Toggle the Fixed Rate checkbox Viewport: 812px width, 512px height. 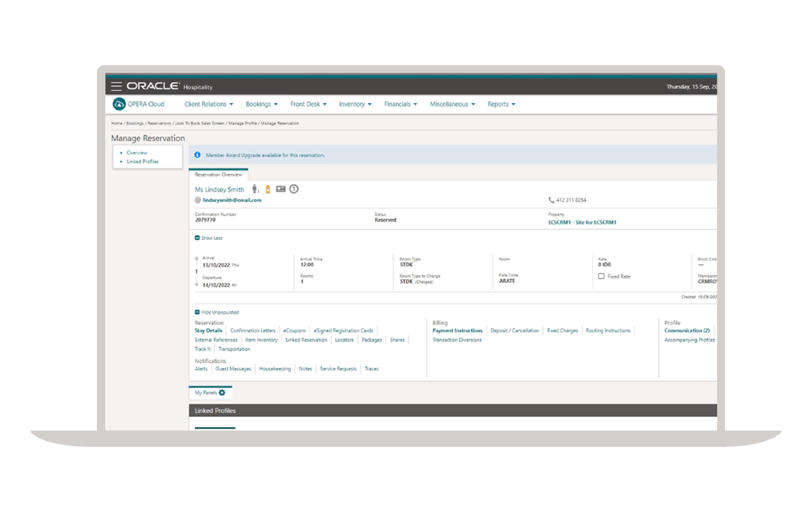click(602, 276)
